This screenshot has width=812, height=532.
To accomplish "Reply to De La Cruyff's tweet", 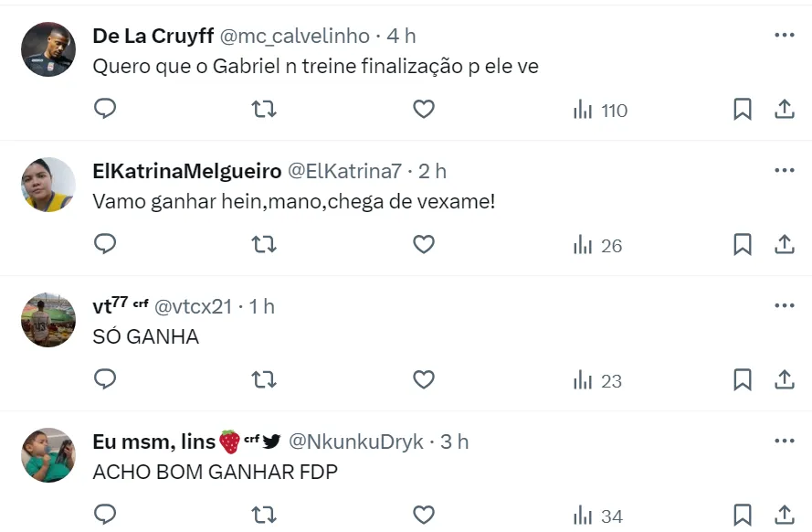I will 105,110.
